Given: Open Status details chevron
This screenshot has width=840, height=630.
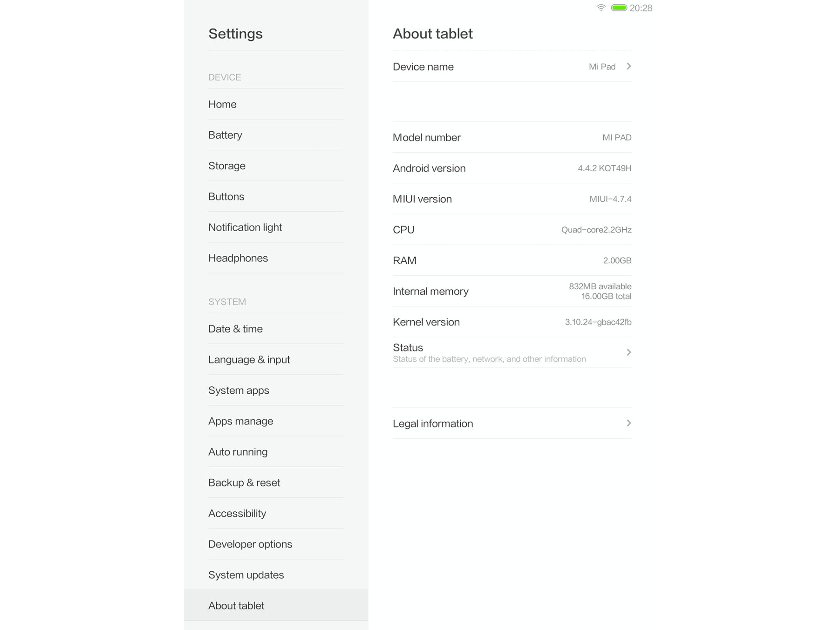Looking at the screenshot, I should tap(629, 353).
